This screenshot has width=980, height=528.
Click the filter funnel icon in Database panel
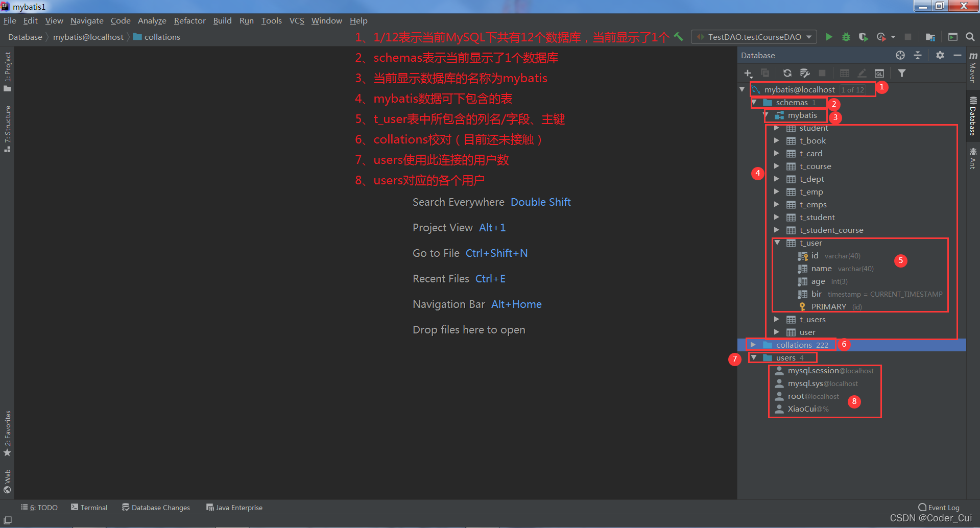tap(902, 73)
